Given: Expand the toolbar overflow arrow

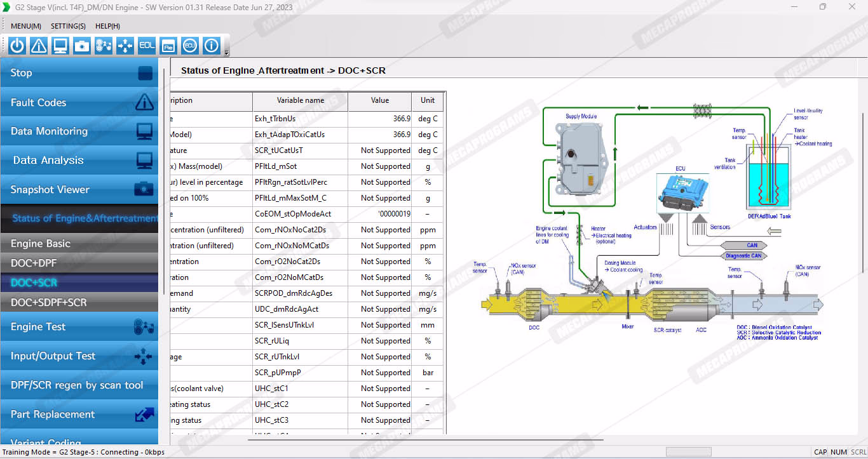Looking at the screenshot, I should coord(227,53).
